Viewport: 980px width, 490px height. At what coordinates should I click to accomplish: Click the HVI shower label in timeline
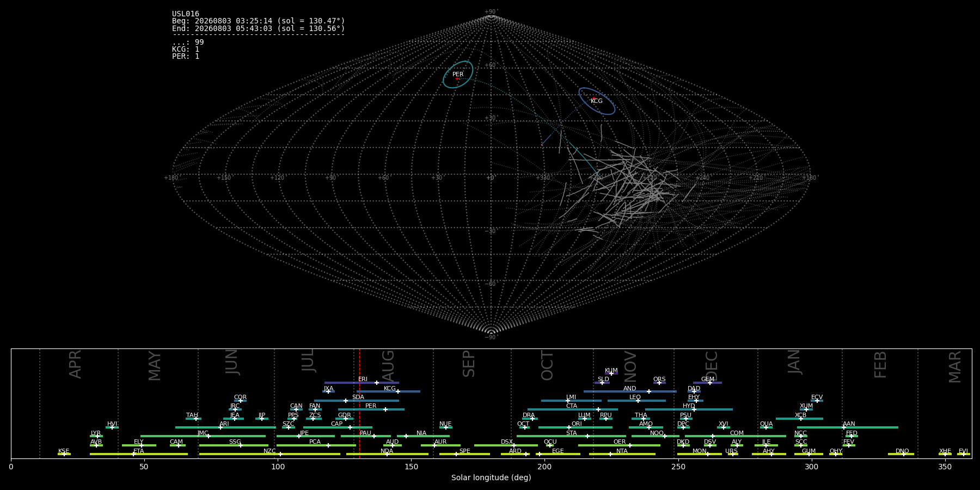(112, 424)
